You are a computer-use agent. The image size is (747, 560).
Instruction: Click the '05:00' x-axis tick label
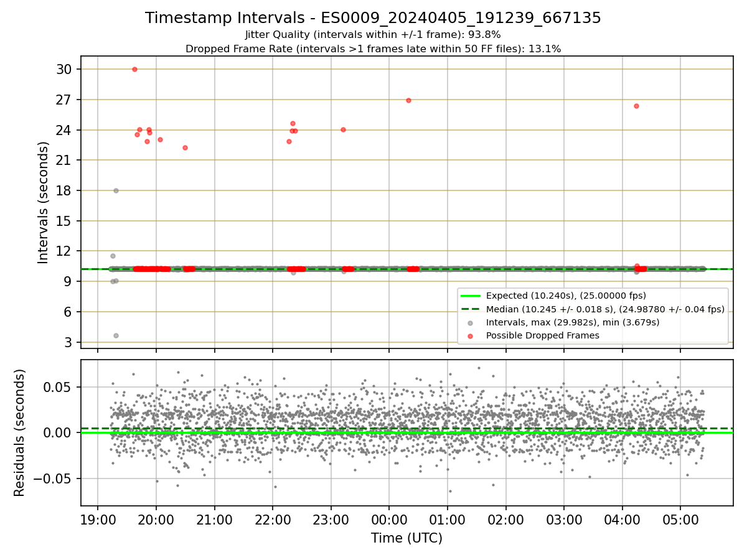[680, 520]
